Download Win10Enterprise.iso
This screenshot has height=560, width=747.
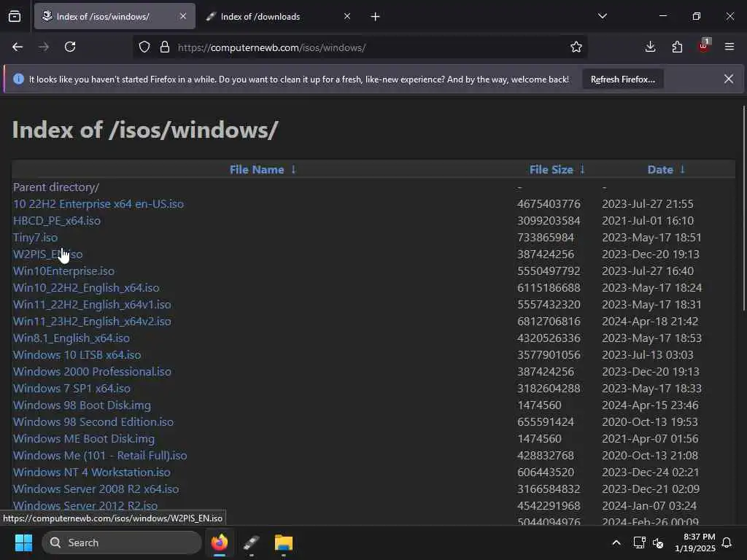point(64,271)
